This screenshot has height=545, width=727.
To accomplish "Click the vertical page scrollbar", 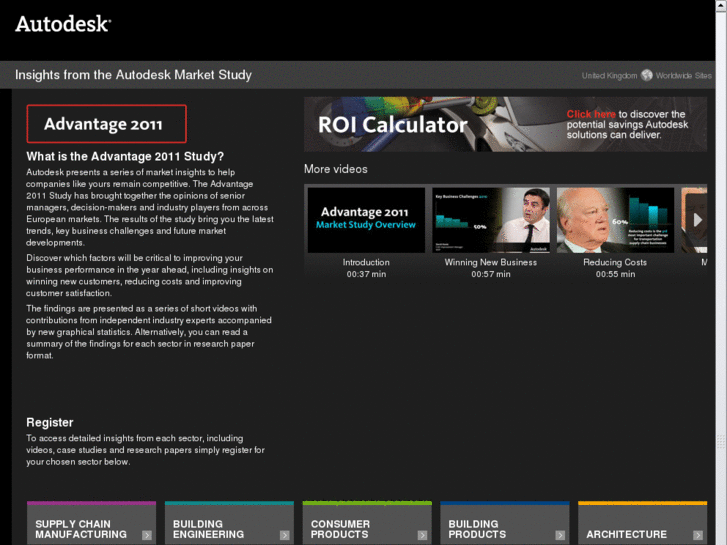I will click(x=721, y=272).
